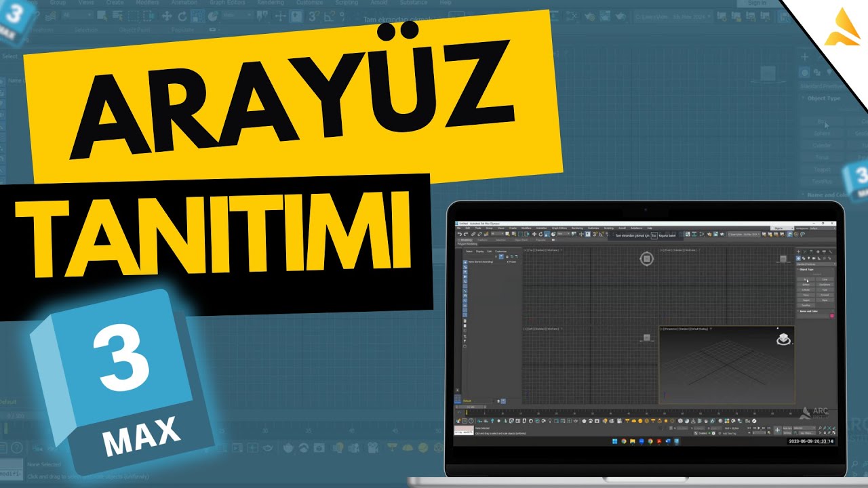The height and width of the screenshot is (488, 868).
Task: Click the Redo arrow in main toolbar
Action: (x=466, y=235)
